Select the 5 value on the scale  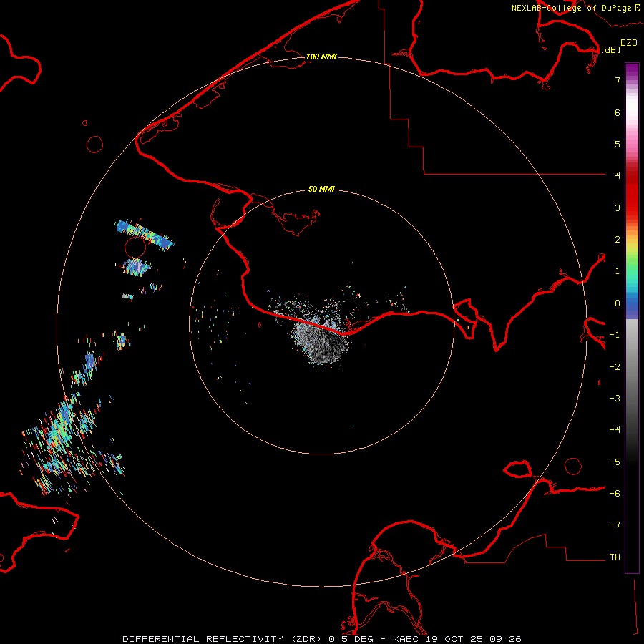(618, 144)
